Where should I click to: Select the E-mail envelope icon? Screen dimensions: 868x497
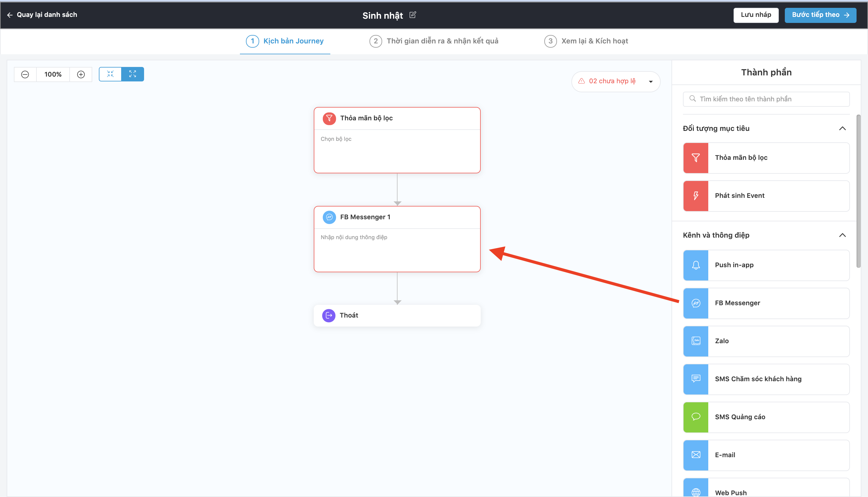pyautogui.click(x=696, y=455)
